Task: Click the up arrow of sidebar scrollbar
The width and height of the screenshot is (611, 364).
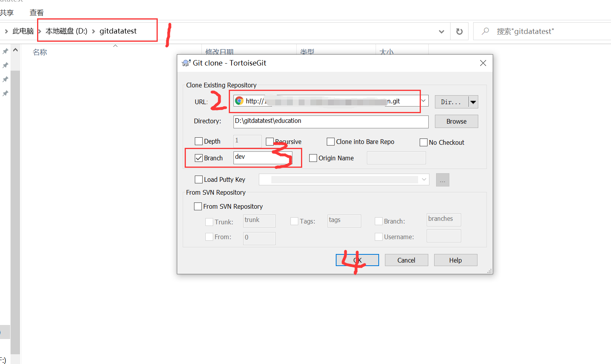Action: click(15, 50)
